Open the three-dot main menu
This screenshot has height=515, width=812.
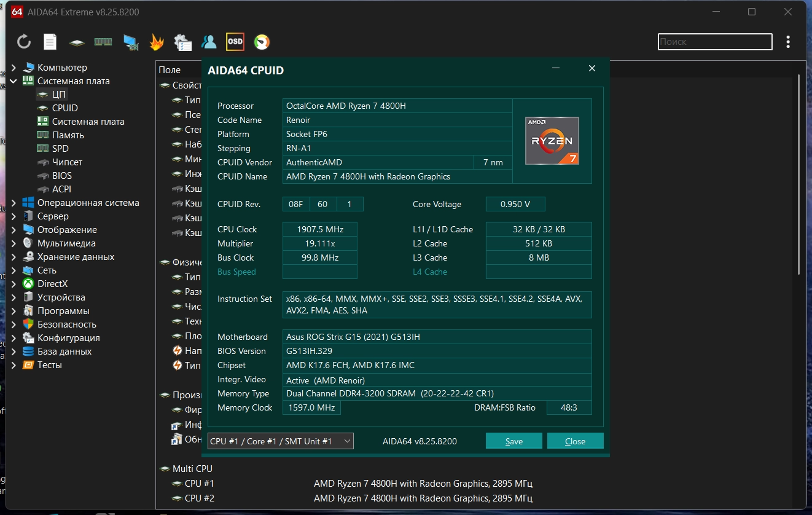pyautogui.click(x=788, y=42)
